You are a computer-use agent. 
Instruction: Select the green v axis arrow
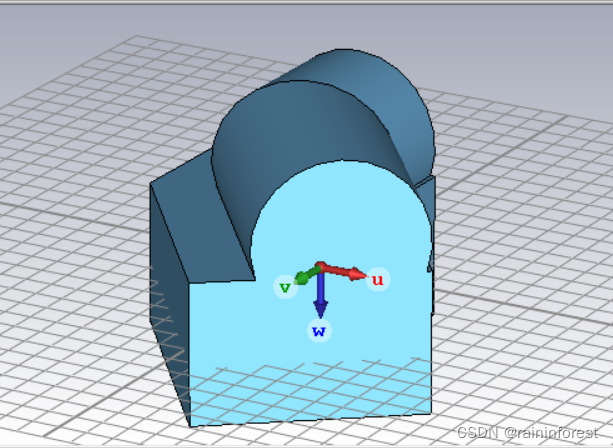pyautogui.click(x=307, y=275)
